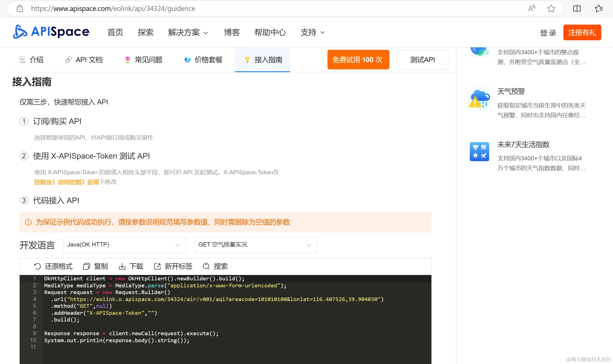Click the read aloud icon in address bar

531,9
